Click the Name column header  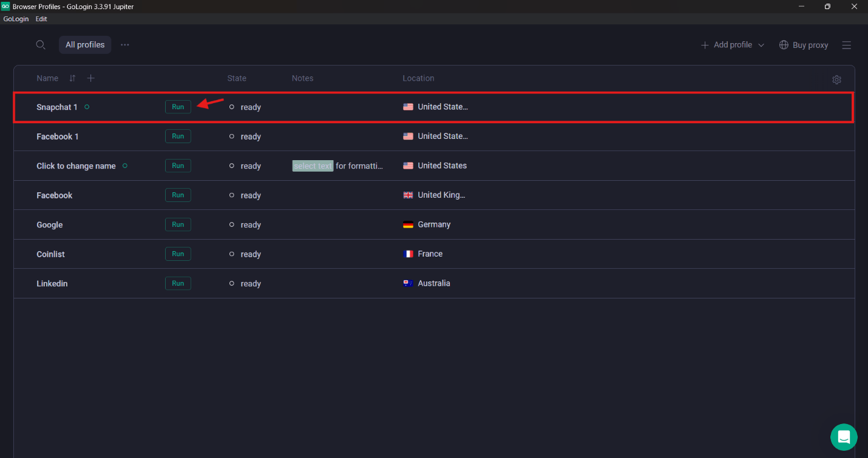(47, 78)
